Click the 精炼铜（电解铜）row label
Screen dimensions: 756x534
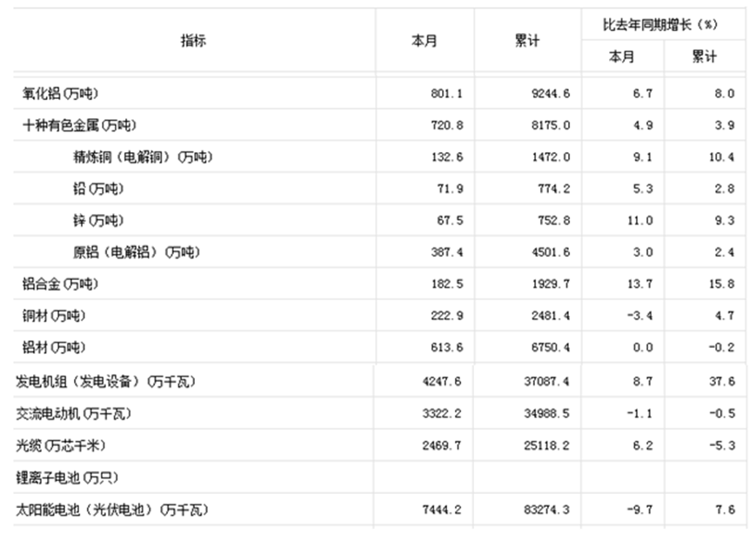click(144, 157)
